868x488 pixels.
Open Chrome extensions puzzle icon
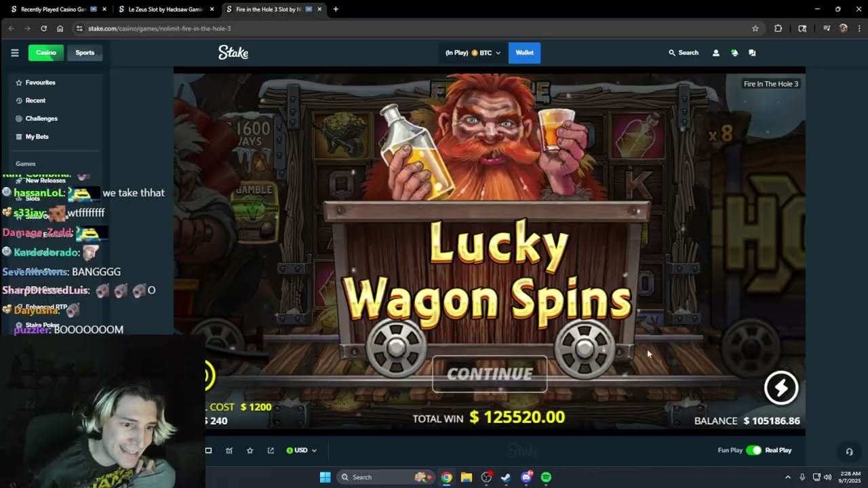click(x=778, y=28)
